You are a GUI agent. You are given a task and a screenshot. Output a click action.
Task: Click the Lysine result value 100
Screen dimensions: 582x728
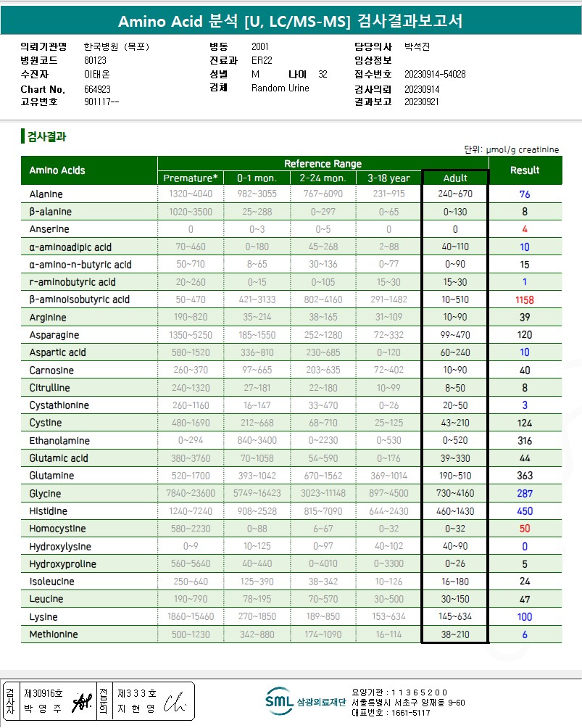point(525,617)
